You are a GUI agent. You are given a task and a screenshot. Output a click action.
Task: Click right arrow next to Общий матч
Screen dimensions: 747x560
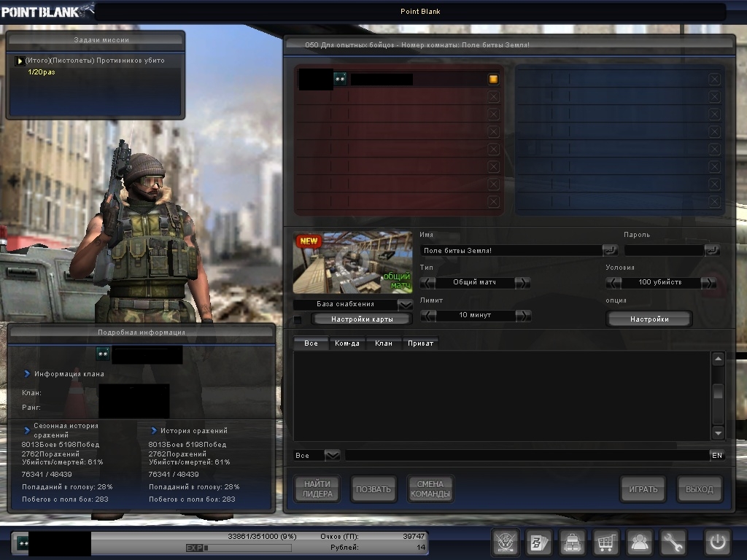click(x=523, y=282)
